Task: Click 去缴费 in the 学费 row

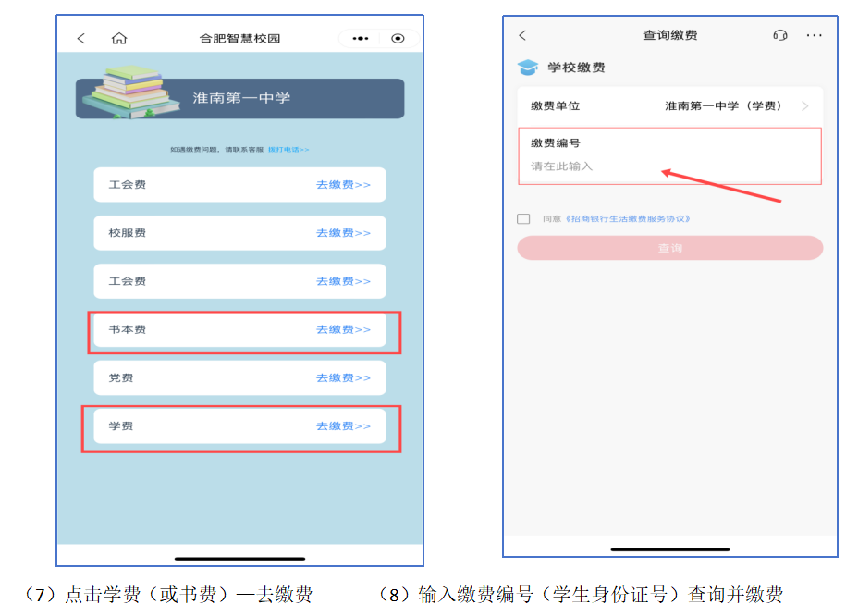Action: [x=343, y=426]
